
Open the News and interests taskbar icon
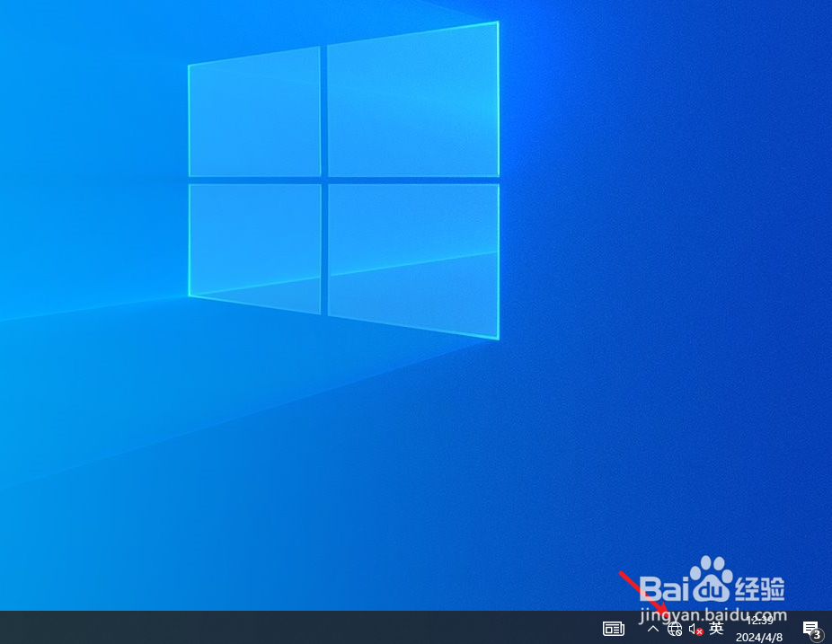coord(614,629)
